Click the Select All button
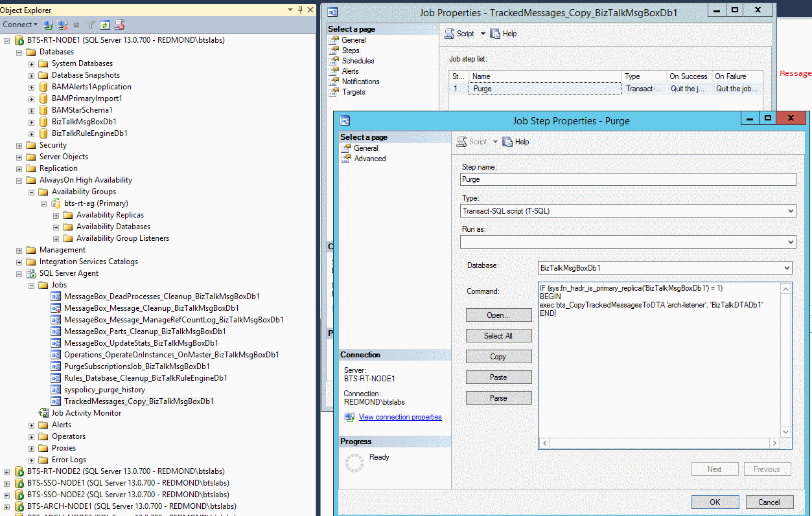Viewport: 812px width, 516px height. pyautogui.click(x=498, y=335)
